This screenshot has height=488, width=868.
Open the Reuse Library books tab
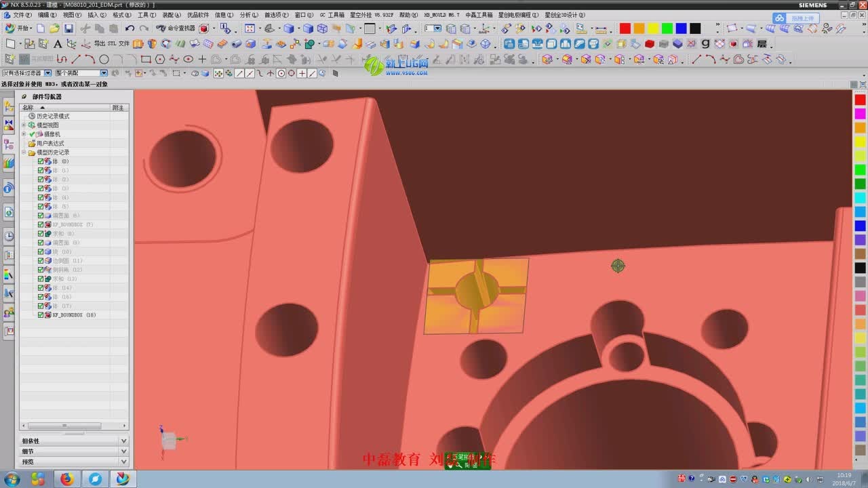coord(9,163)
